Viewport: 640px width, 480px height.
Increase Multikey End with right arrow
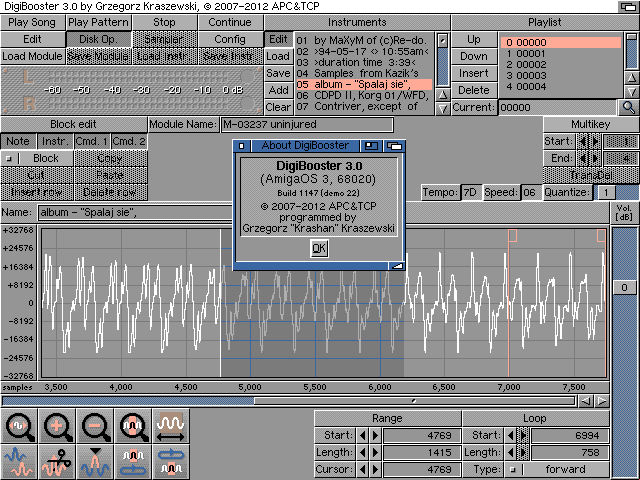596,158
